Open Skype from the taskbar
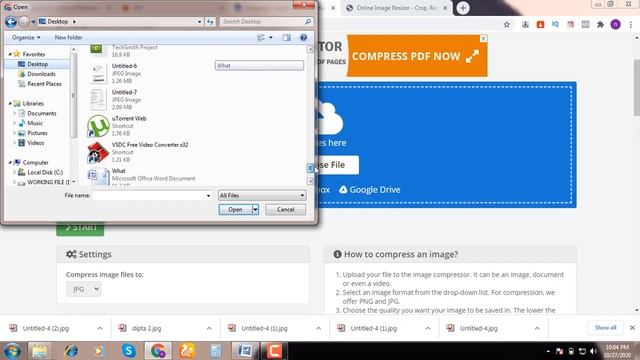Image resolution: width=640 pixels, height=360 pixels. click(x=129, y=351)
